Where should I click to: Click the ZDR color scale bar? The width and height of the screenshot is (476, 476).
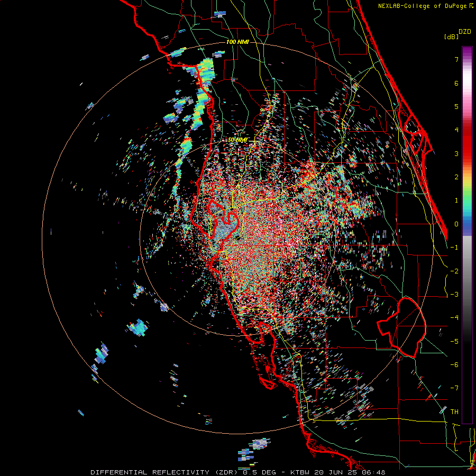tap(467, 235)
